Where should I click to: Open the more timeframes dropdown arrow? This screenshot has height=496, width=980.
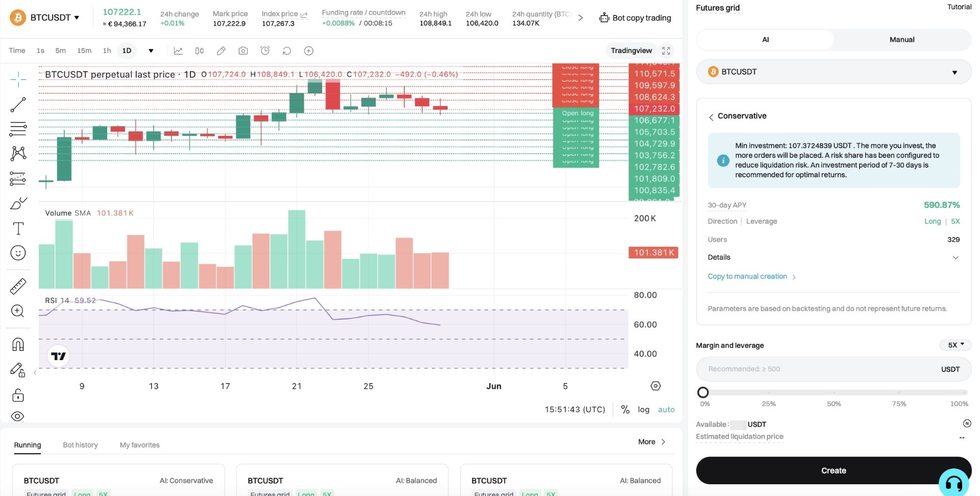[151, 51]
